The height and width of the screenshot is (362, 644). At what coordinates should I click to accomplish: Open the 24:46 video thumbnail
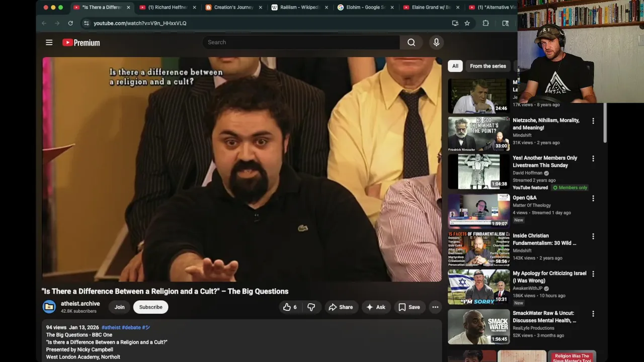point(478,96)
